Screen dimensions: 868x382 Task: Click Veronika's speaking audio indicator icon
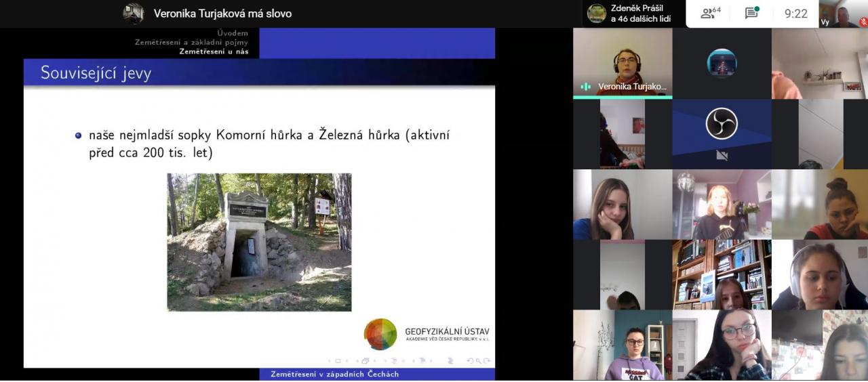pos(586,87)
